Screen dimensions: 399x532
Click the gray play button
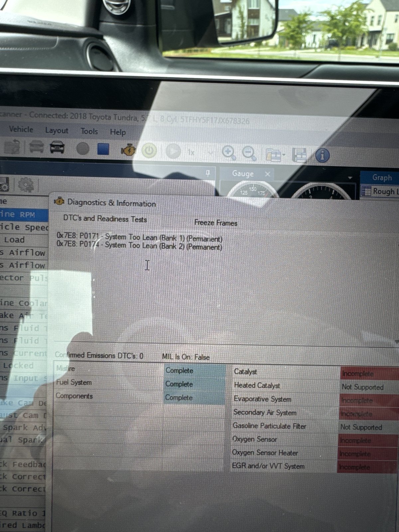(173, 152)
